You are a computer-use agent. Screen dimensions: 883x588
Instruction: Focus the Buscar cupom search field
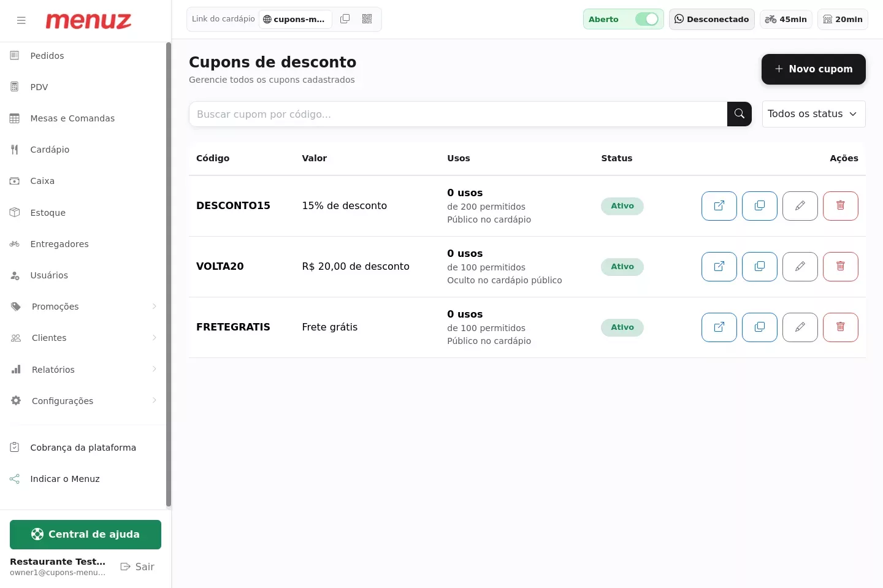[458, 114]
